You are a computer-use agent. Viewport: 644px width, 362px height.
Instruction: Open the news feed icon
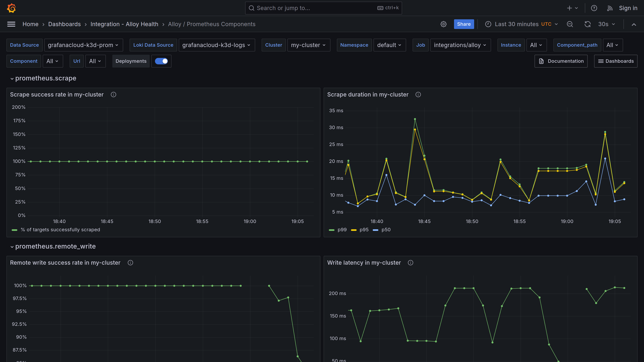(610, 8)
